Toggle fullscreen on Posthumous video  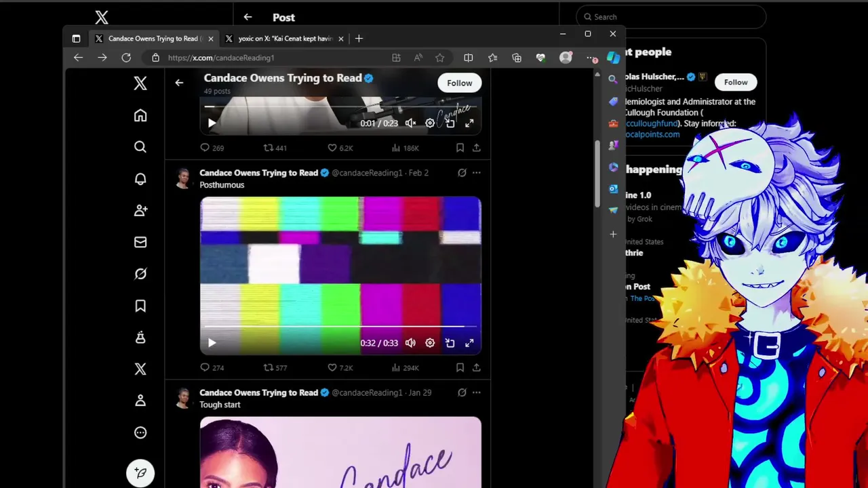pyautogui.click(x=469, y=343)
